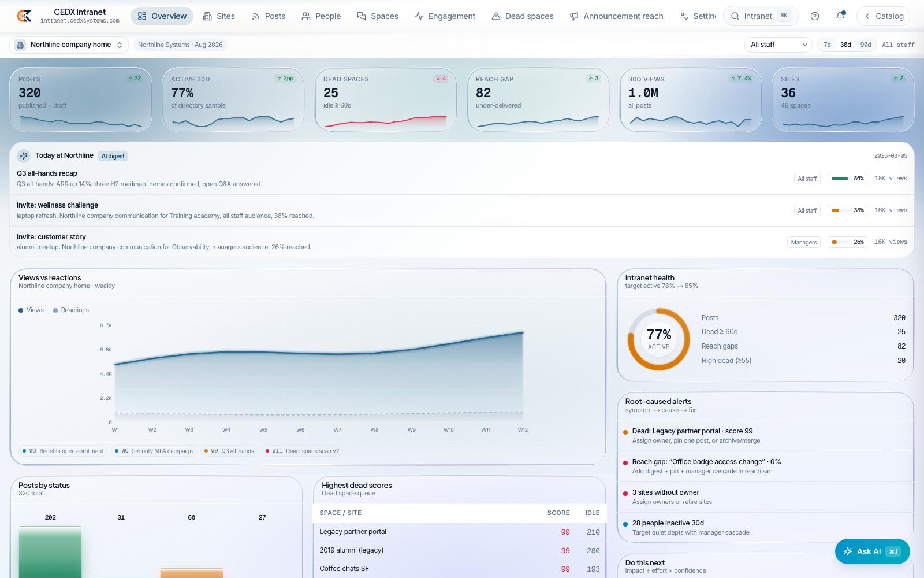Open the Reach Gap 82 KPI card

[538, 100]
